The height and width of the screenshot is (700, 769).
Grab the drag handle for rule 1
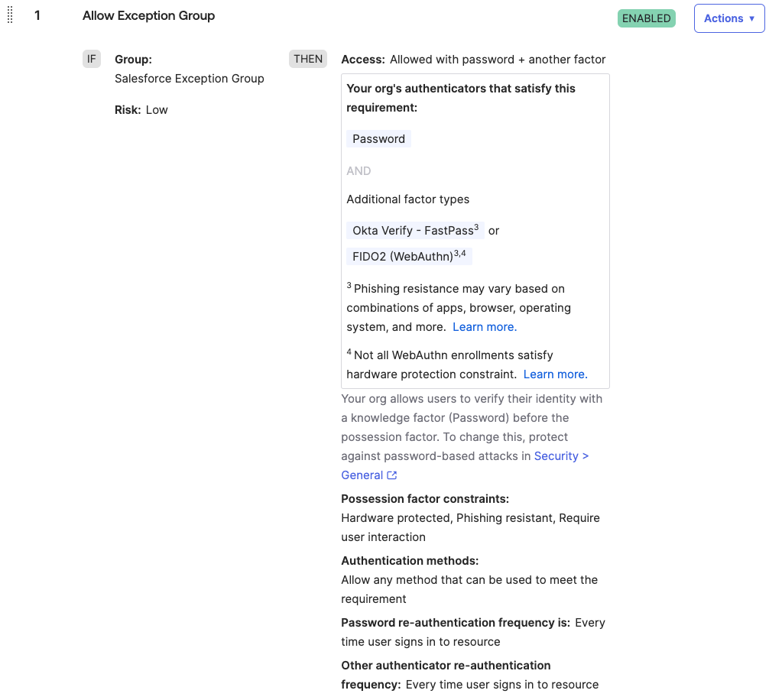(10, 15)
